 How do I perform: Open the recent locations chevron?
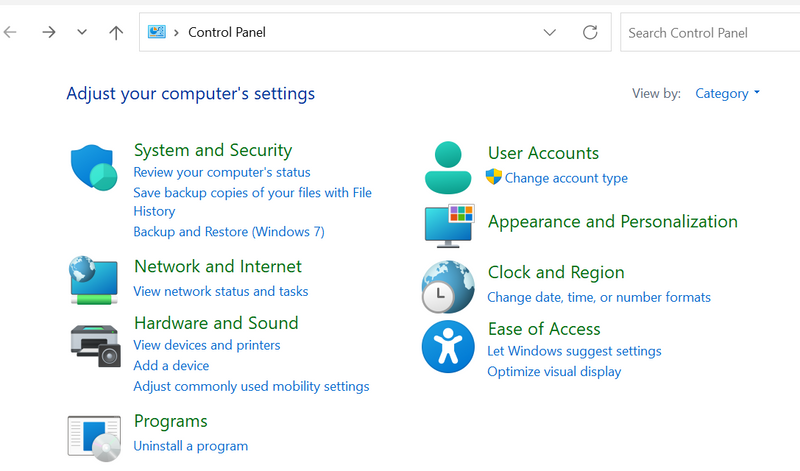(x=82, y=32)
